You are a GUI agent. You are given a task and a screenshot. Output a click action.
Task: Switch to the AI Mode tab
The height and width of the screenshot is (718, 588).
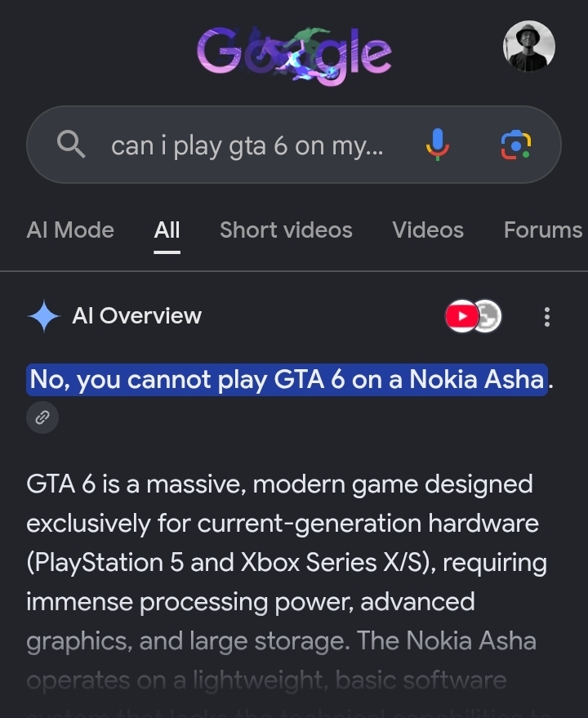70,230
